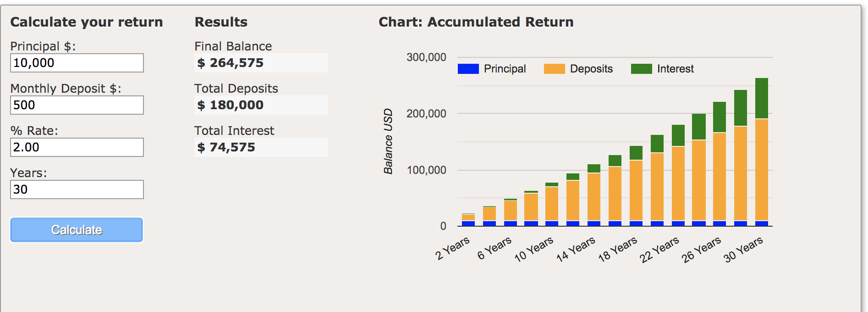
Task: Click the 30 Years bar's orange deposits segment
Action: click(761, 170)
